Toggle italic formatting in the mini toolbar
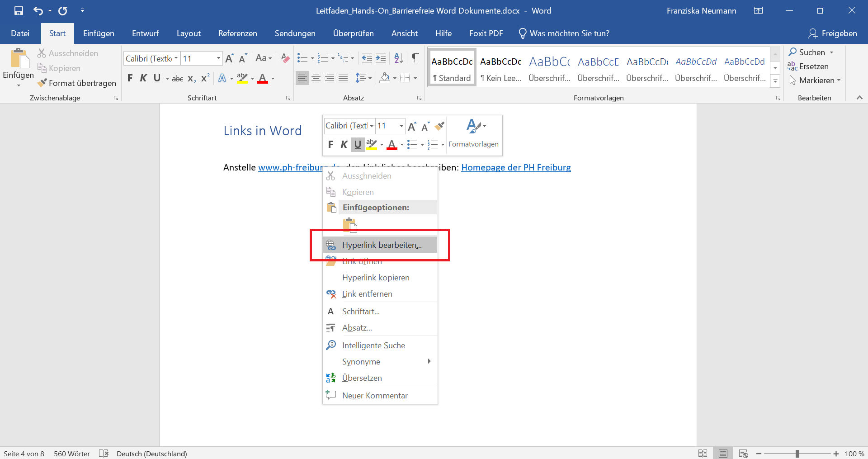The height and width of the screenshot is (459, 868). click(344, 144)
